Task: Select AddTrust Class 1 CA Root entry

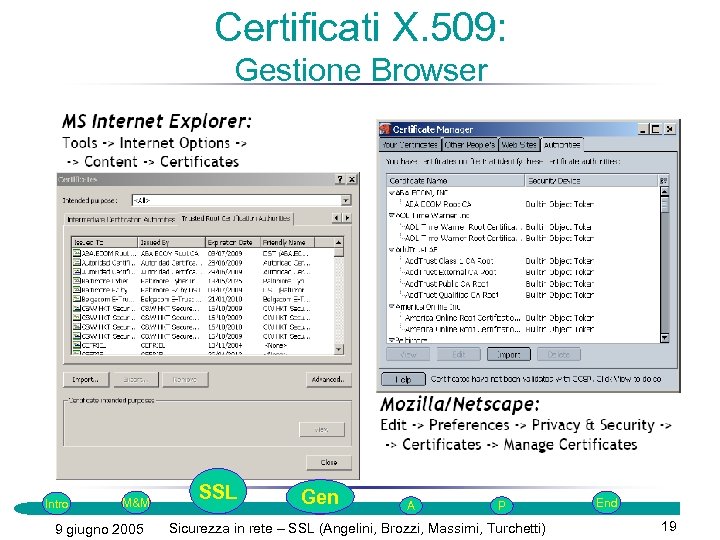Action: (x=449, y=261)
